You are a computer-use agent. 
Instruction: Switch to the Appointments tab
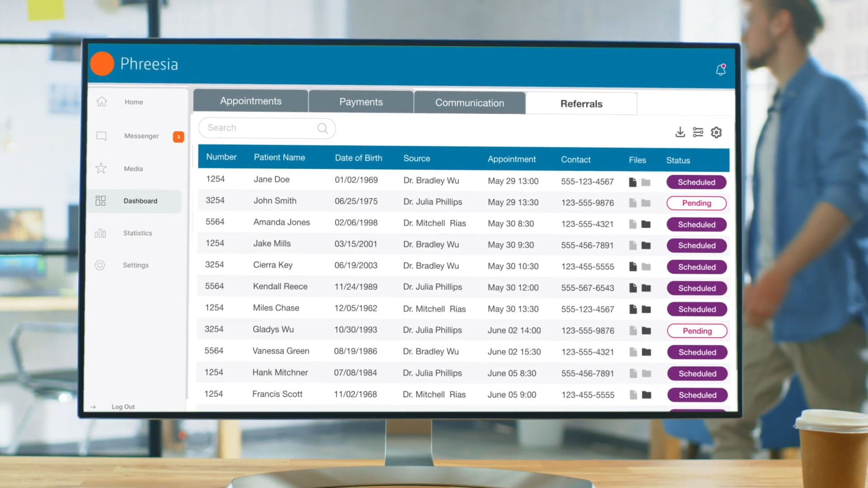pyautogui.click(x=250, y=101)
